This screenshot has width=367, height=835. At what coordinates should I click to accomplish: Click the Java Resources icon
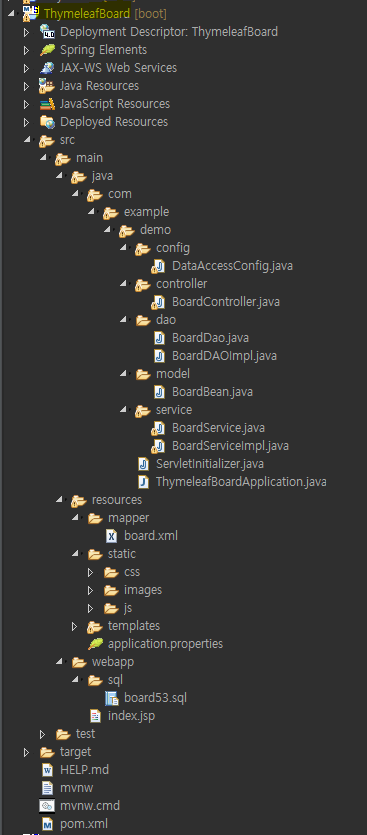[47, 86]
